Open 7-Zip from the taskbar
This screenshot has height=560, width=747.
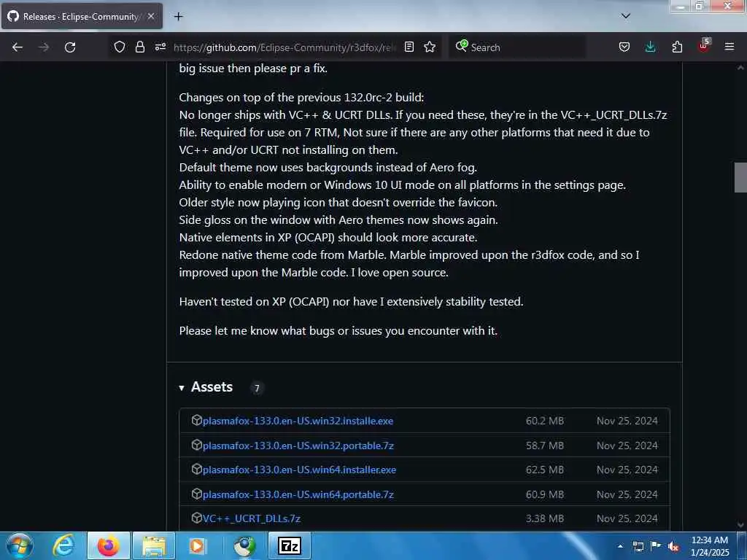click(289, 545)
